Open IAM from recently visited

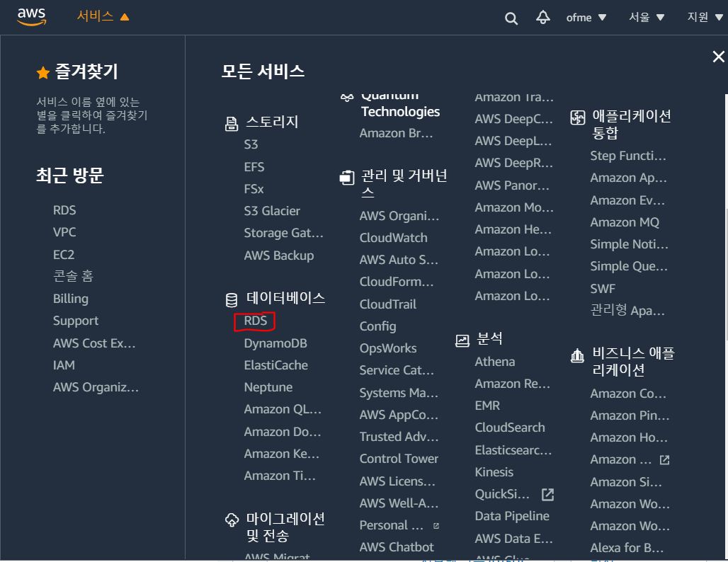click(64, 365)
